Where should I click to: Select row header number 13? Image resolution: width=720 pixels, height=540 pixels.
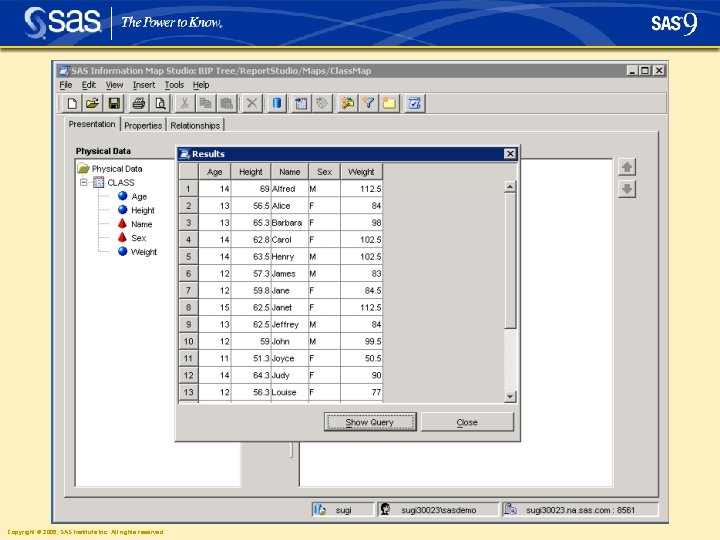(x=188, y=392)
